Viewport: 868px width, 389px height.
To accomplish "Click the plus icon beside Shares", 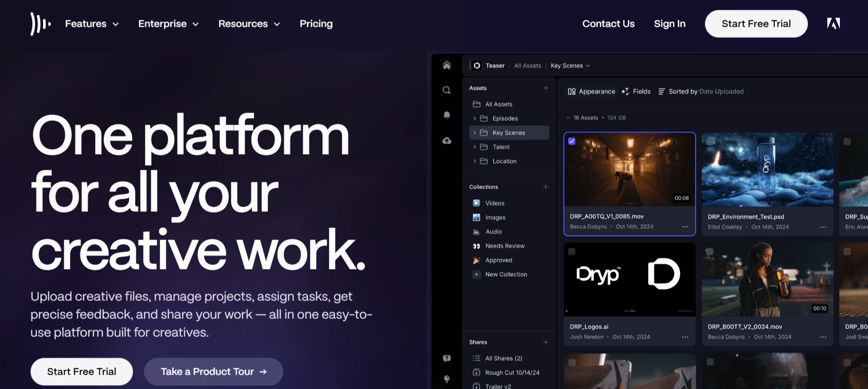I will click(546, 342).
